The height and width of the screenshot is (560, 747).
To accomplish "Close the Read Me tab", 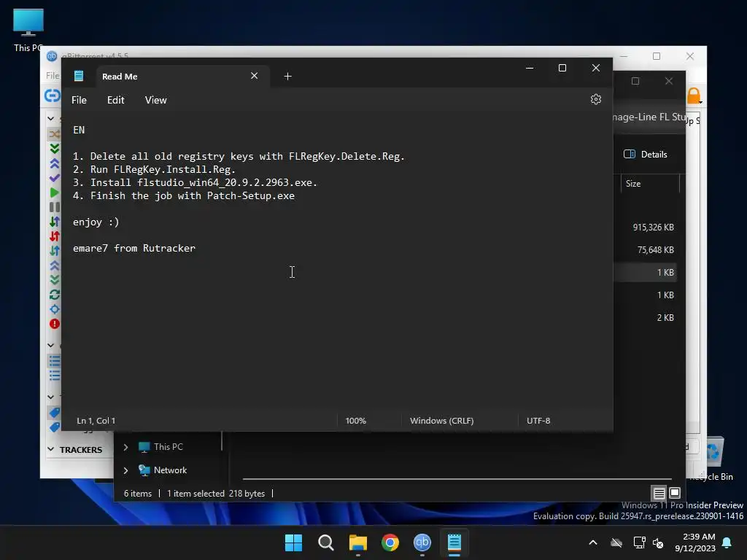I will click(255, 76).
